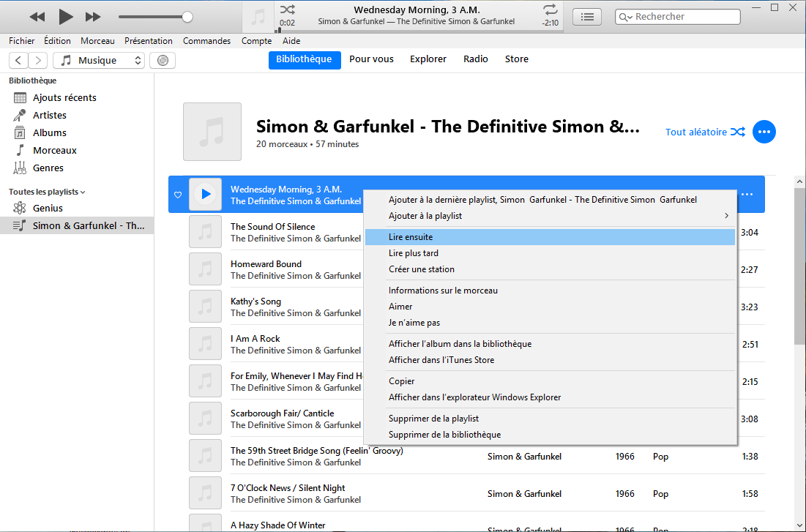Image resolution: width=806 pixels, height=532 pixels.
Task: Open the Aide menu
Action: tap(291, 40)
